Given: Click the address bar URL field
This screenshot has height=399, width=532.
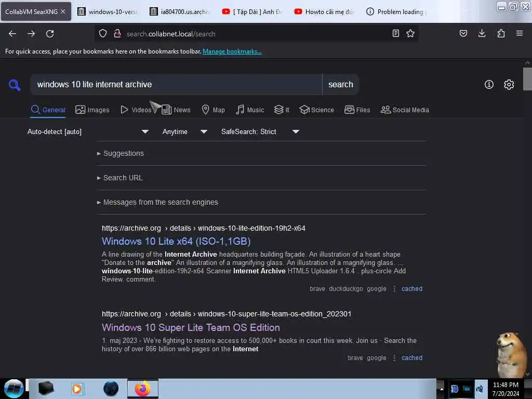Looking at the screenshot, I should (256, 34).
